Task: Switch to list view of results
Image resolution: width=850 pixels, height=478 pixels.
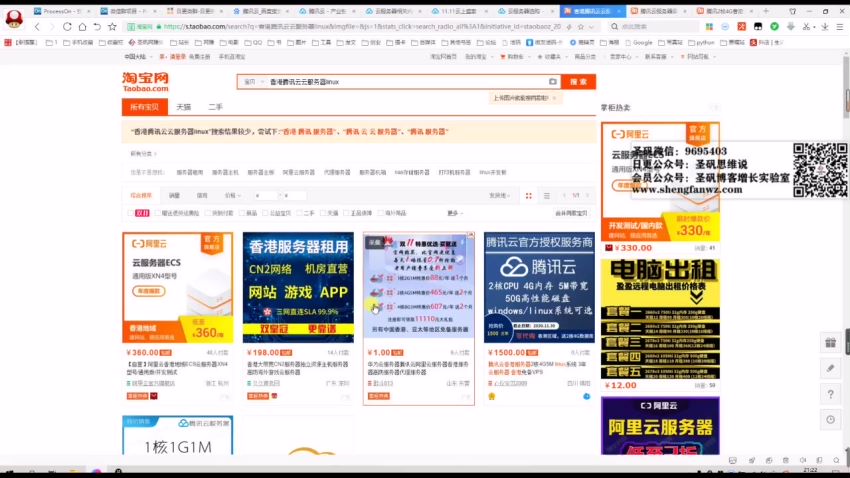Action: point(546,196)
